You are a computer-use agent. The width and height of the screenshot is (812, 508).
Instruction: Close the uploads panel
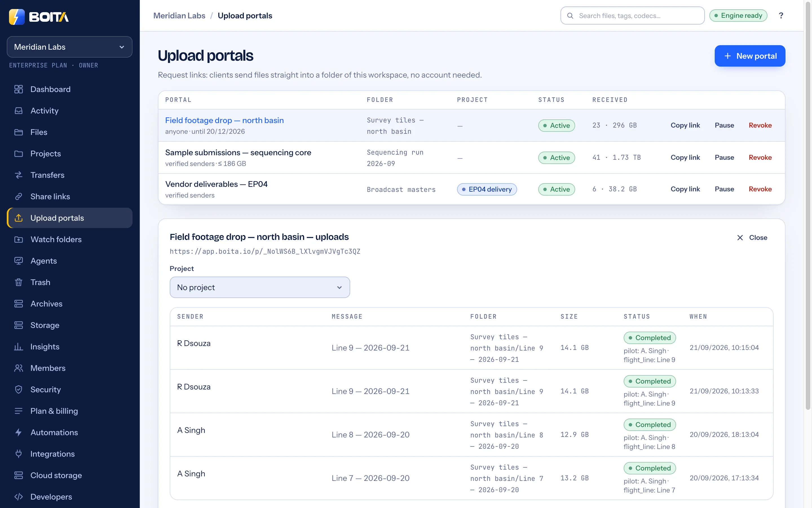click(x=752, y=238)
